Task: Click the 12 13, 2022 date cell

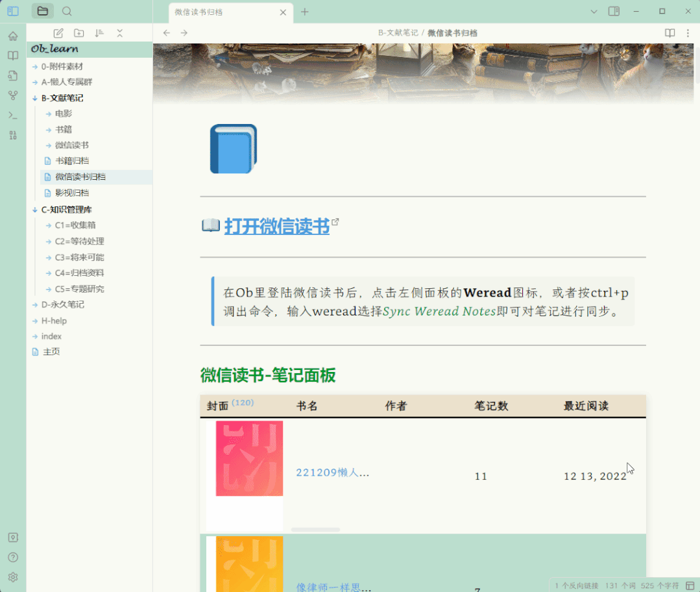Action: click(x=595, y=476)
